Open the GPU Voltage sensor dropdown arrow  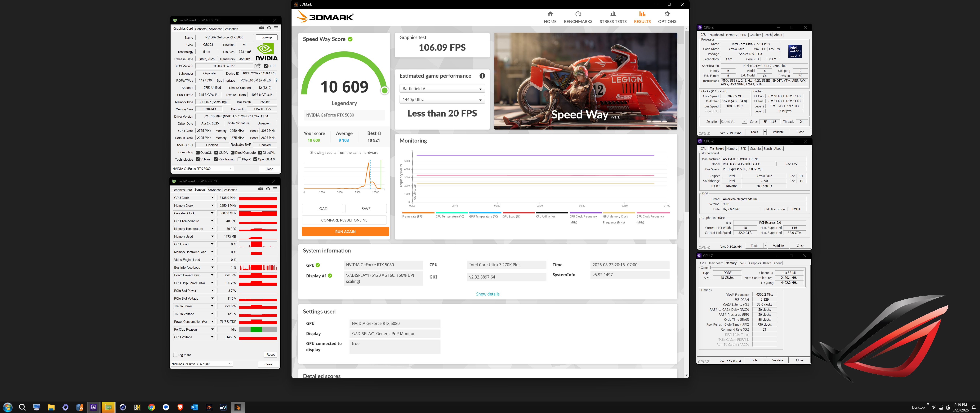(x=212, y=337)
